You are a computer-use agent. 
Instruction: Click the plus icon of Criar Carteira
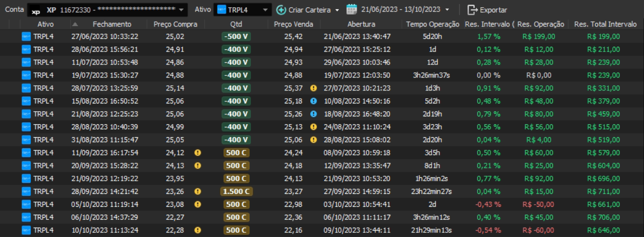click(281, 10)
